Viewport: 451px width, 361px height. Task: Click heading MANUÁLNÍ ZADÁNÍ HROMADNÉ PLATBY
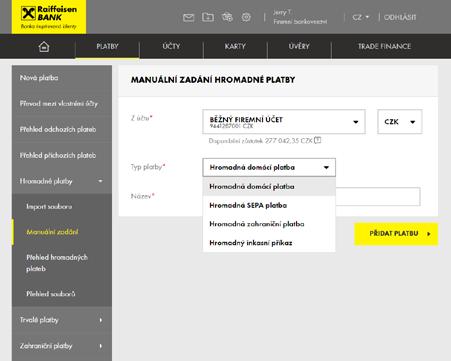coord(213,80)
